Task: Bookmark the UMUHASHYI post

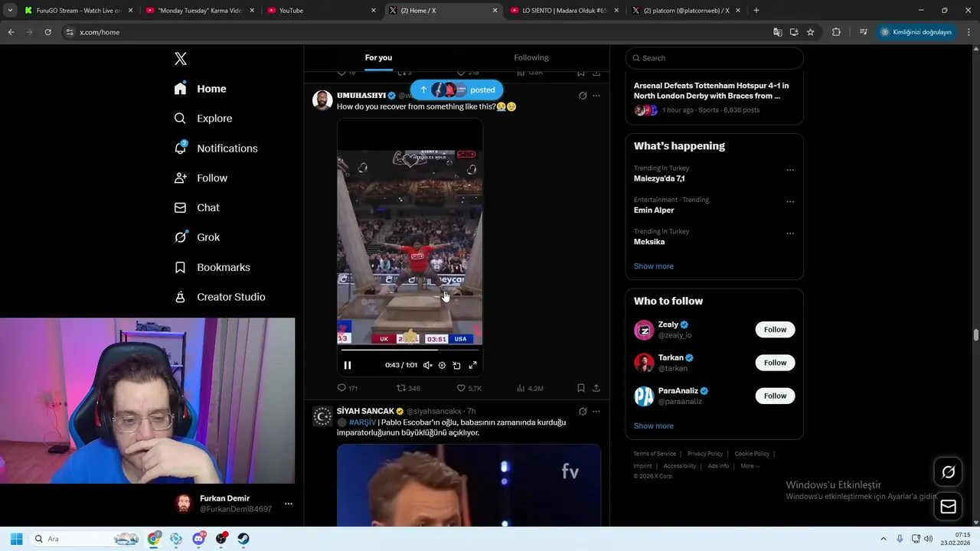Action: (581, 388)
